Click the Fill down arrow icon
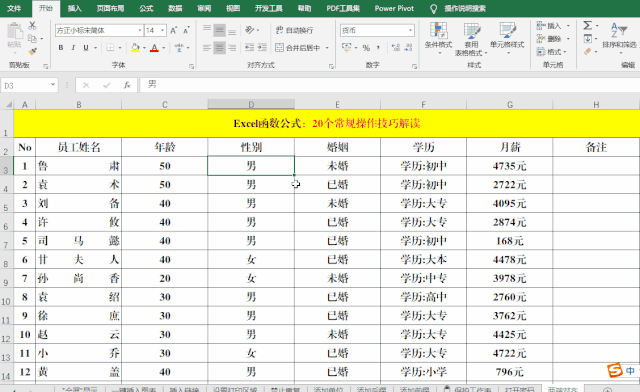This screenshot has width=640, height=392. [587, 39]
